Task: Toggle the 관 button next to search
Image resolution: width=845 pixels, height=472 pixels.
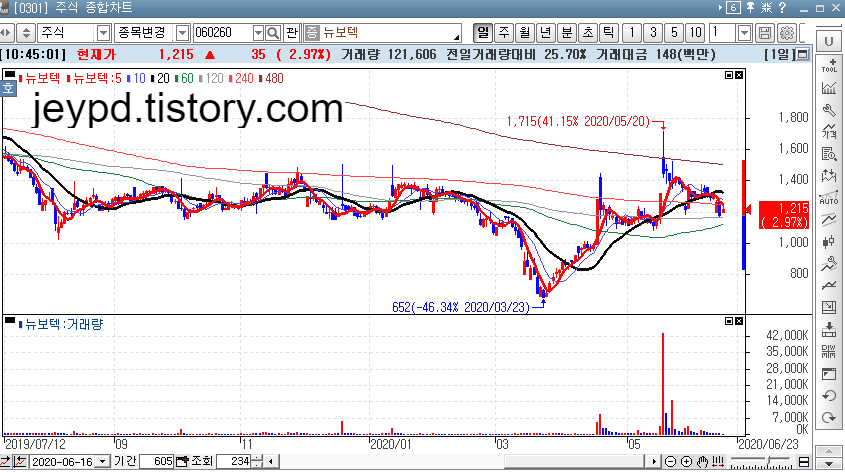Action: (x=292, y=33)
